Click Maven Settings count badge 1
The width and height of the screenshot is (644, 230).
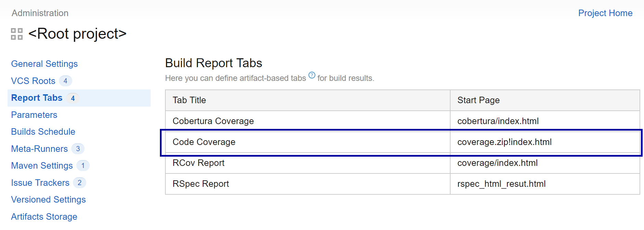[x=83, y=166]
